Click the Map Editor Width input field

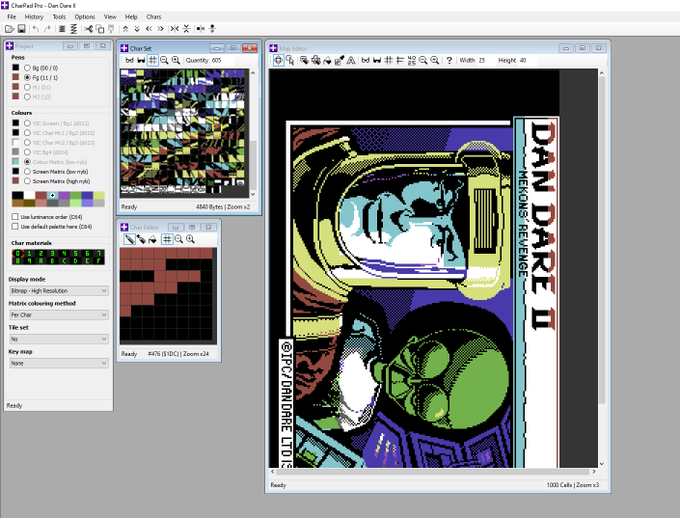(x=485, y=60)
